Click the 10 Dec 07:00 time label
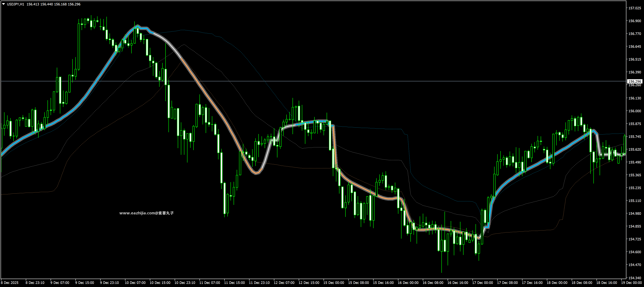This screenshot has width=644, height=287. [x=135, y=283]
